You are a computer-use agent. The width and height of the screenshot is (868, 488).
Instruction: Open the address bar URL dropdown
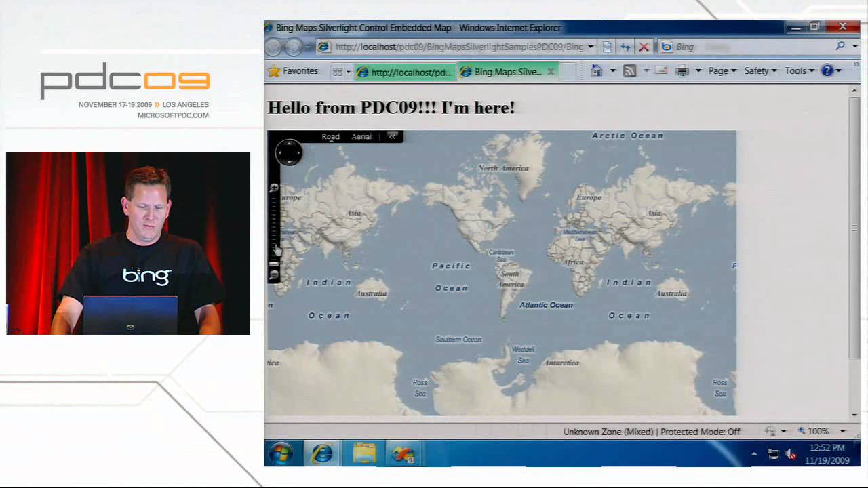[591, 47]
